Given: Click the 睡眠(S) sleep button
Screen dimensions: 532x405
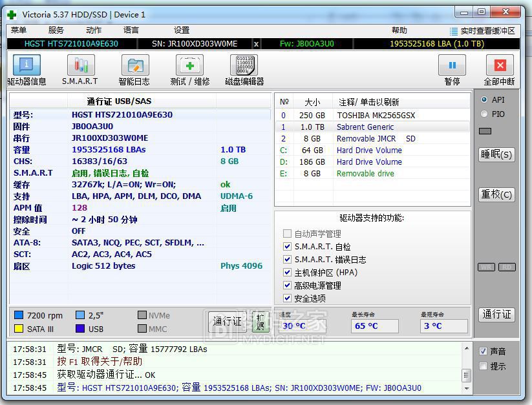Looking at the screenshot, I should pyautogui.click(x=496, y=154).
